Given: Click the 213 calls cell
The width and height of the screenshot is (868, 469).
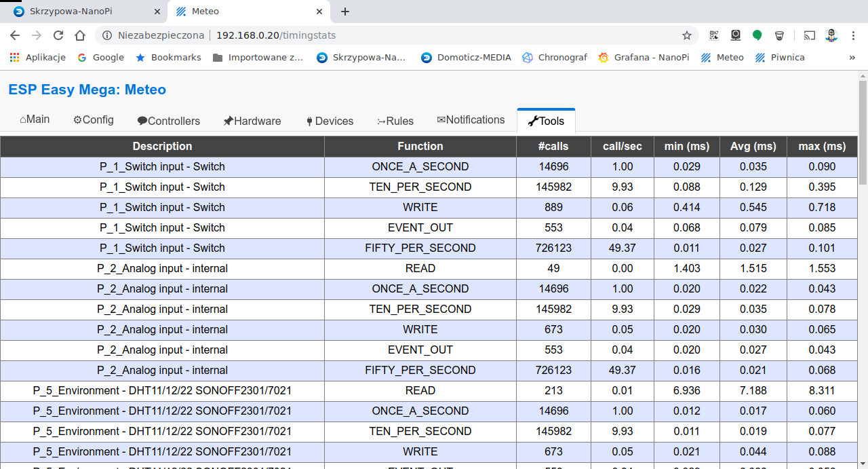Looking at the screenshot, I should coord(553,390).
